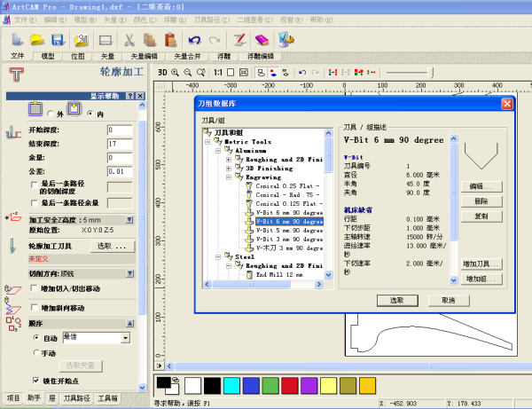Click the 2D view undo arrow
Screen dimensions: 532x409
pyautogui.click(x=302, y=72)
